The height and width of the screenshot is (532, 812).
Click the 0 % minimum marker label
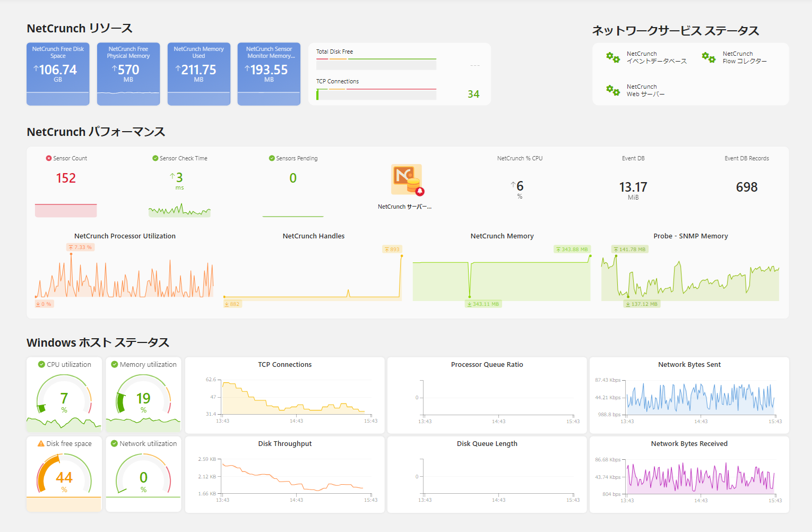[x=44, y=304]
